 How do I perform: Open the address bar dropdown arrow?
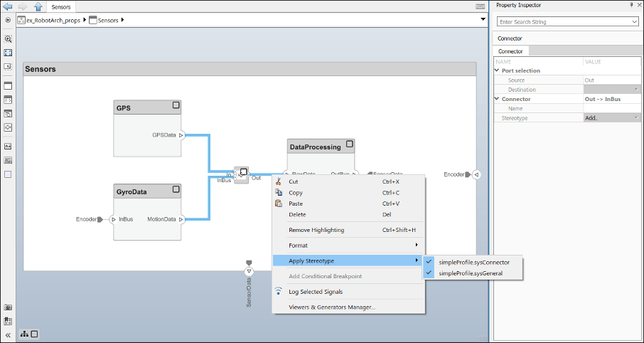point(483,20)
